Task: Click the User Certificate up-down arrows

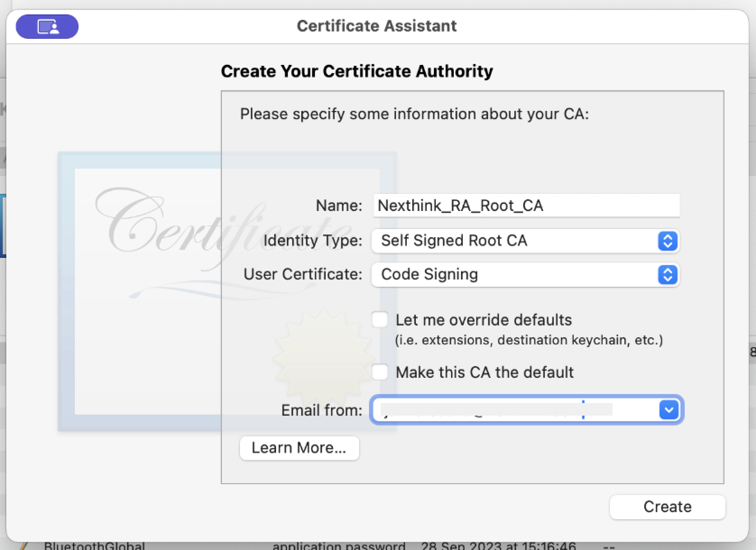Action: [668, 275]
